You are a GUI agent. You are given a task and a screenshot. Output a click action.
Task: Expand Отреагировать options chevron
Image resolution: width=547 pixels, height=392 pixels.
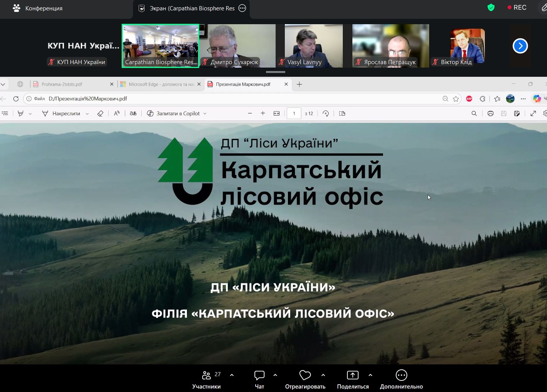pyautogui.click(x=323, y=375)
